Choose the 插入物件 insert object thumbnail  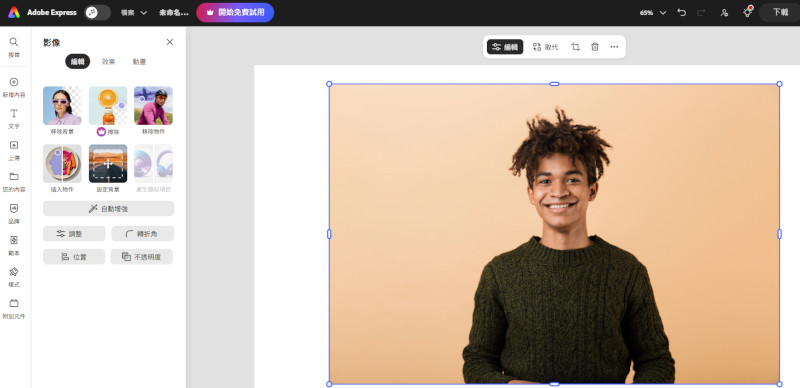pos(62,163)
